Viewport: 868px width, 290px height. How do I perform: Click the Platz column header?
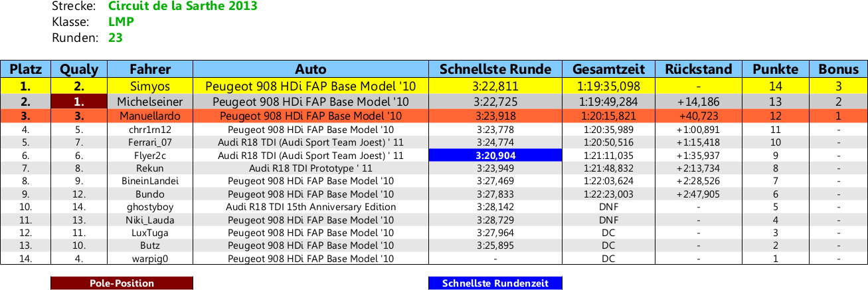pyautogui.click(x=26, y=69)
